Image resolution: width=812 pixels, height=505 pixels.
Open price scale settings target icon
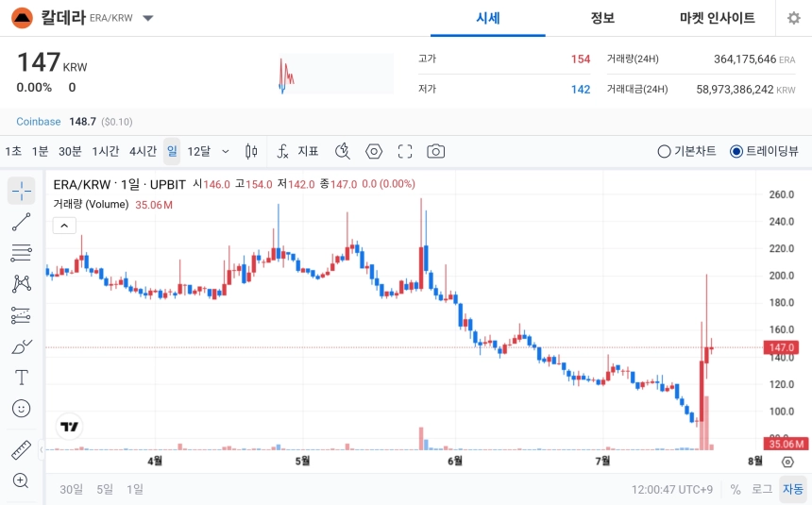click(787, 462)
